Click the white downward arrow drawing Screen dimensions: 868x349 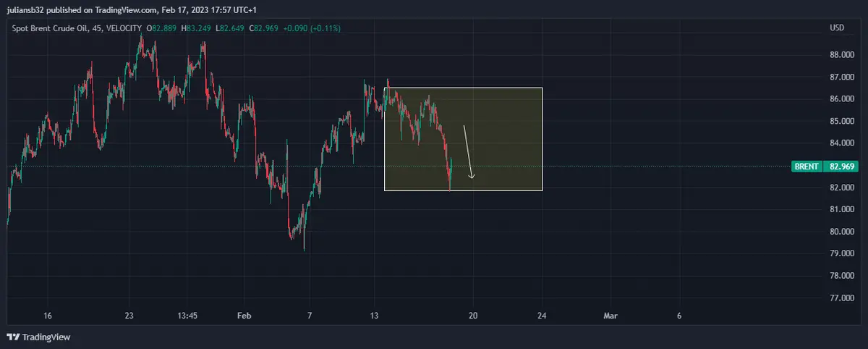[x=469, y=152]
